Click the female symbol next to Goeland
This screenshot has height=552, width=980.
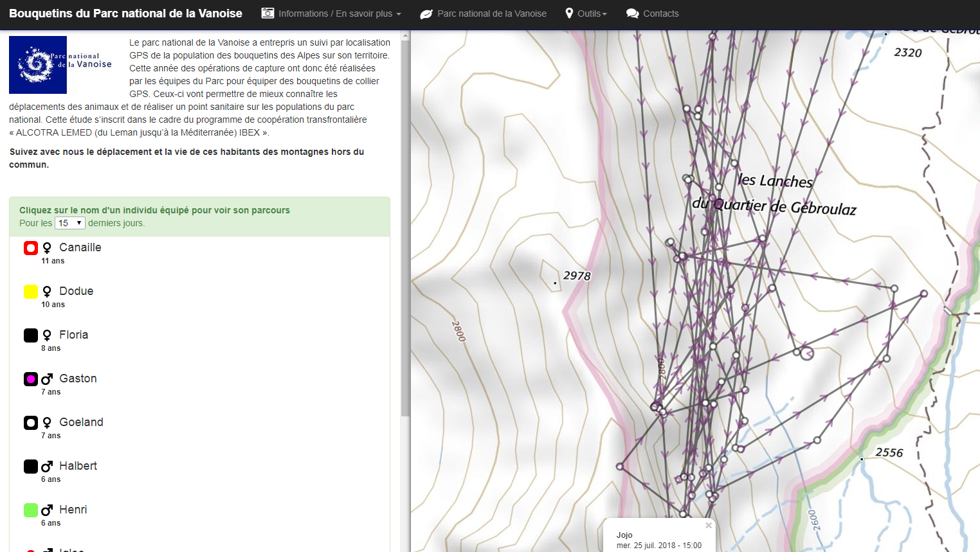[47, 423]
